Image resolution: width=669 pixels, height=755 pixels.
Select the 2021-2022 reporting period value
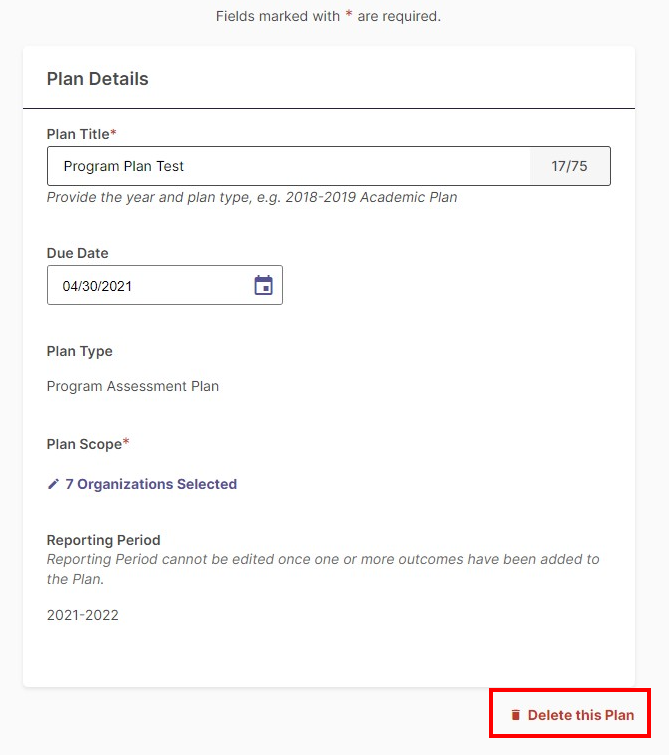click(82, 615)
